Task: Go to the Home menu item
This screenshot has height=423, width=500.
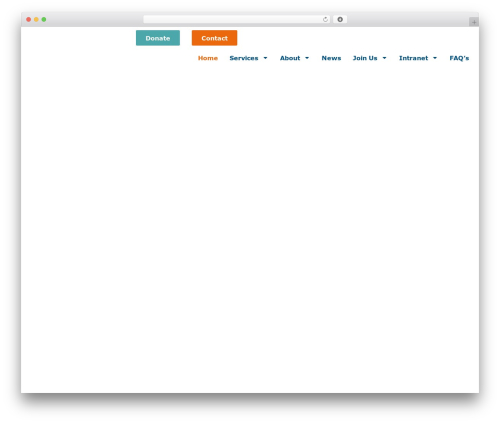Action: [208, 58]
